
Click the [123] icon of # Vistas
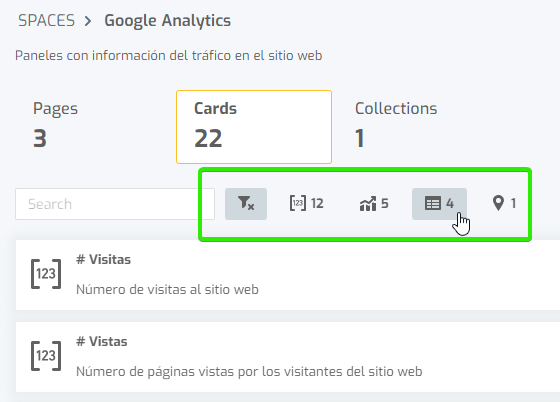pos(46,356)
